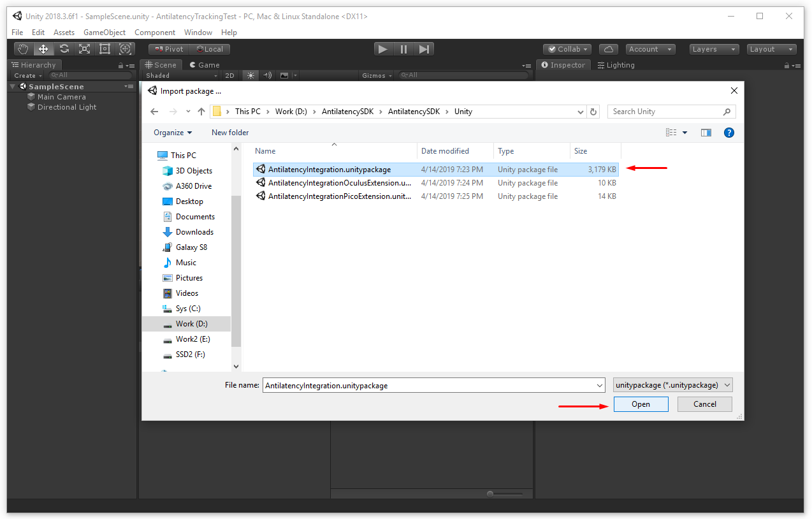Open the view options dropdown arrow
Viewport: 812px width, 519px height.
click(x=685, y=133)
